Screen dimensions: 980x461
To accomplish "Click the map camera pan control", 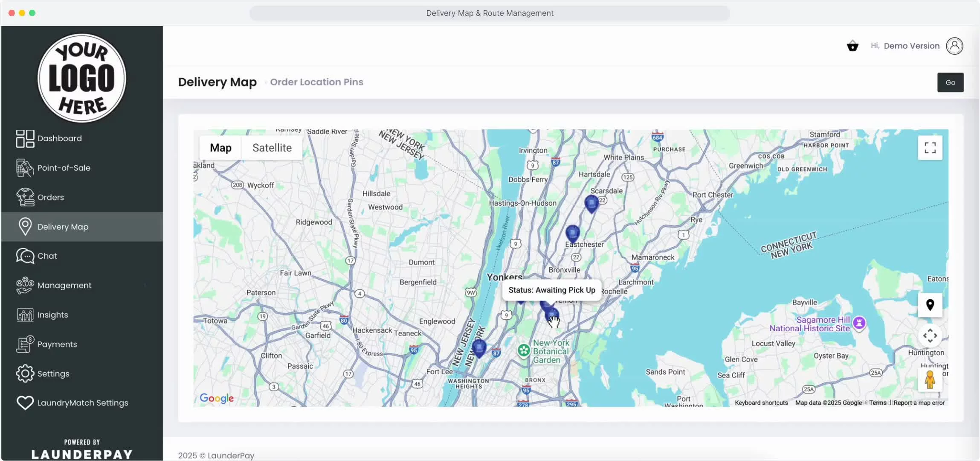I will pyautogui.click(x=930, y=336).
